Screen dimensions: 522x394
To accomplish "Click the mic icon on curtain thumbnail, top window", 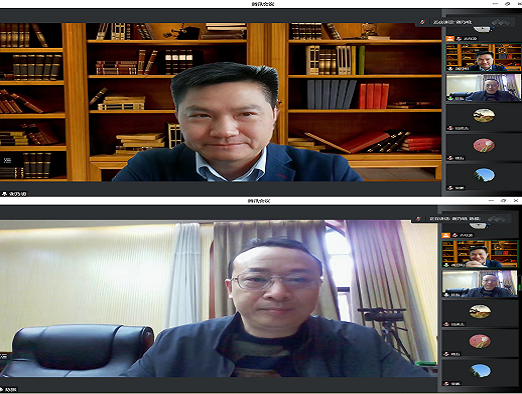I will [x=450, y=98].
